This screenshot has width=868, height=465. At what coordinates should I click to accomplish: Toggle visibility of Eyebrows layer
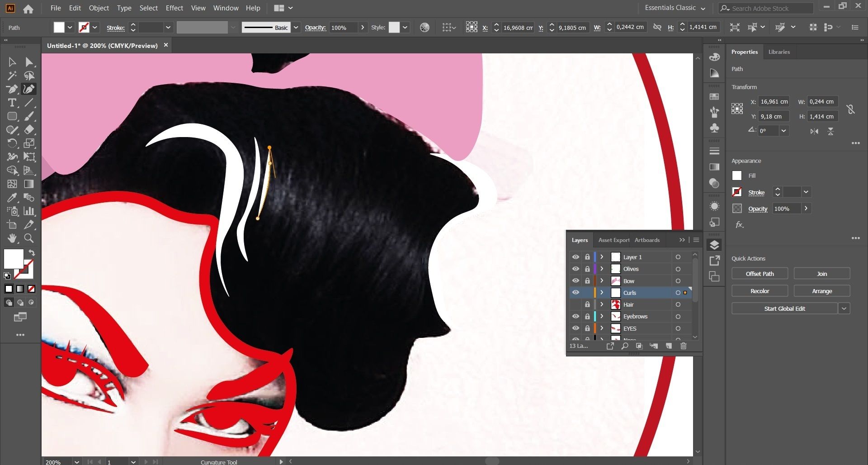coord(576,316)
